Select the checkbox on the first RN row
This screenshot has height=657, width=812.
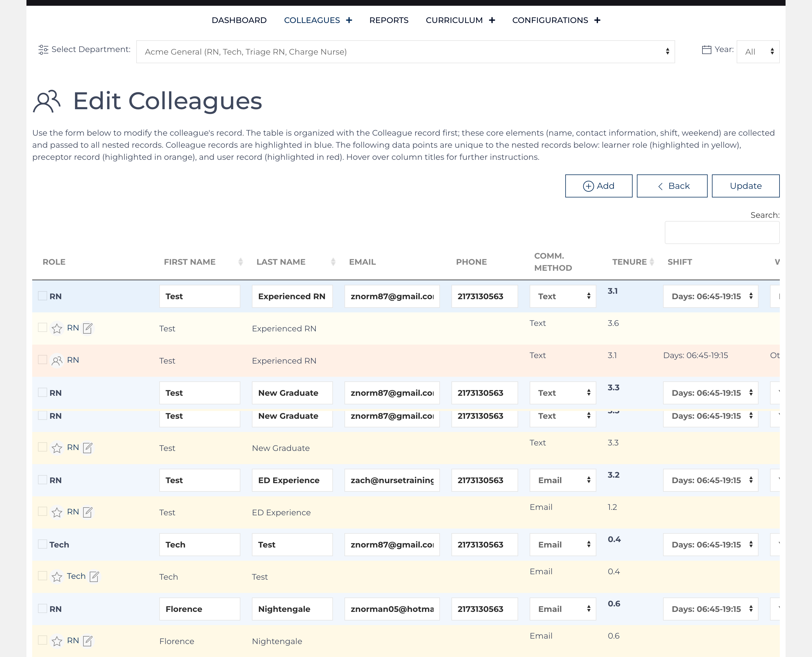pos(42,296)
